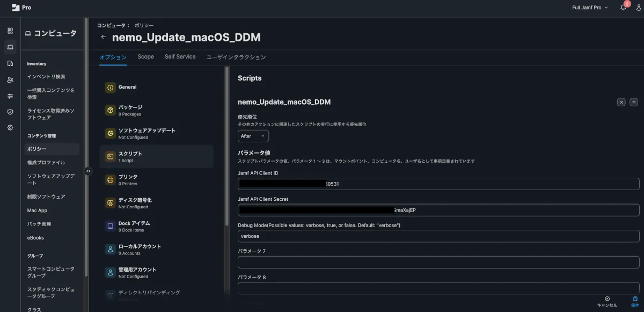Image resolution: width=644 pixels, height=312 pixels.
Task: Switch to the オプション tab
Action: pos(113,57)
